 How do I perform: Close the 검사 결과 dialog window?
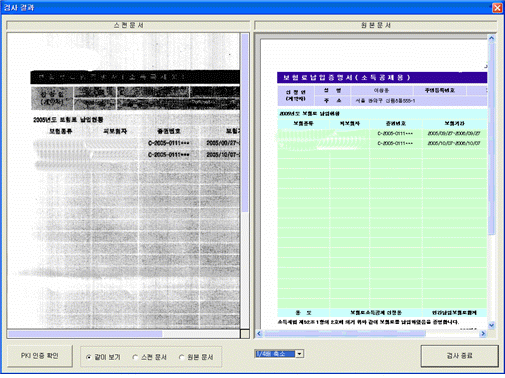pyautogui.click(x=497, y=7)
